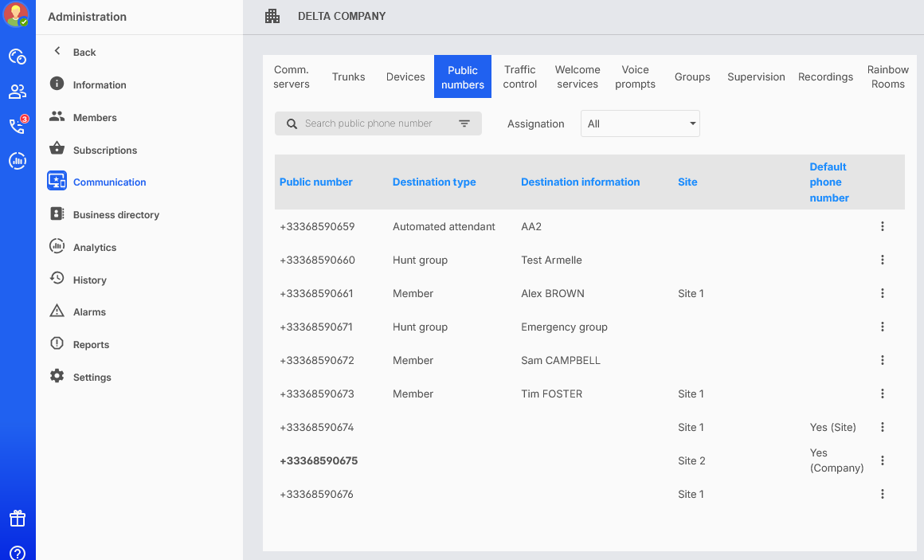Open the Traffic control tab

click(519, 77)
